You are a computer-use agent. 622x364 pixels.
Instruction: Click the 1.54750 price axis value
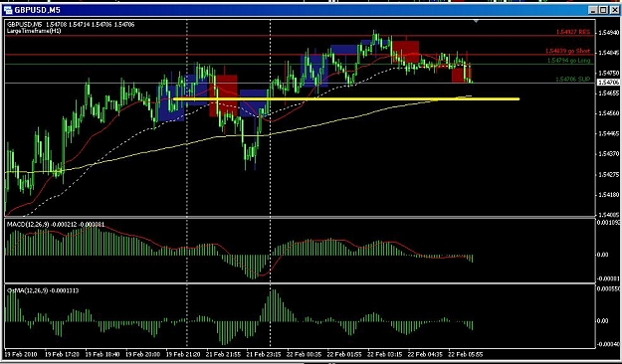608,73
